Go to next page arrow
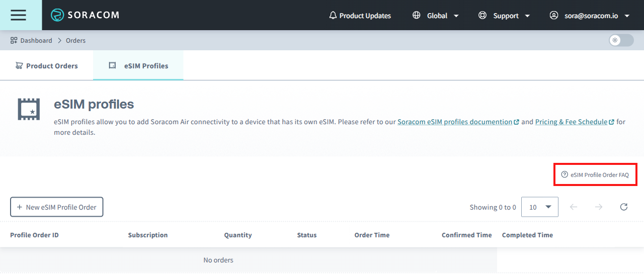644x276 pixels. (599, 207)
